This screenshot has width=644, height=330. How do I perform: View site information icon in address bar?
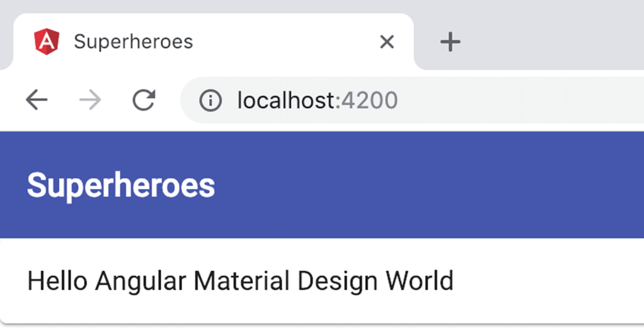(210, 100)
